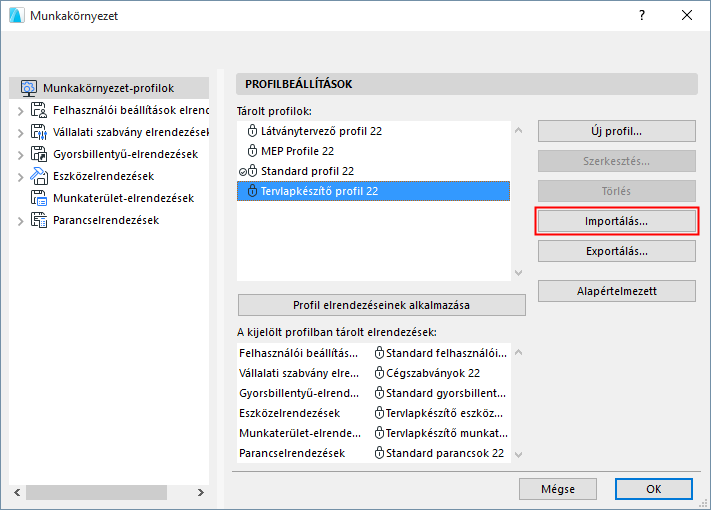Image resolution: width=711 pixels, height=510 pixels.
Task: Click the active-profile check mark on Standard profil
Action: coord(243,172)
